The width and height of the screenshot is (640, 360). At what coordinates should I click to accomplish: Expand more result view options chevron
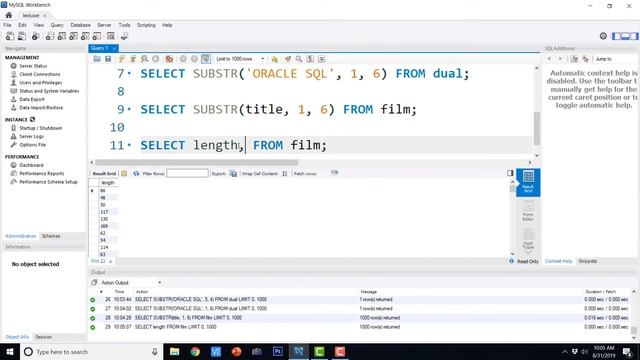pos(528,253)
